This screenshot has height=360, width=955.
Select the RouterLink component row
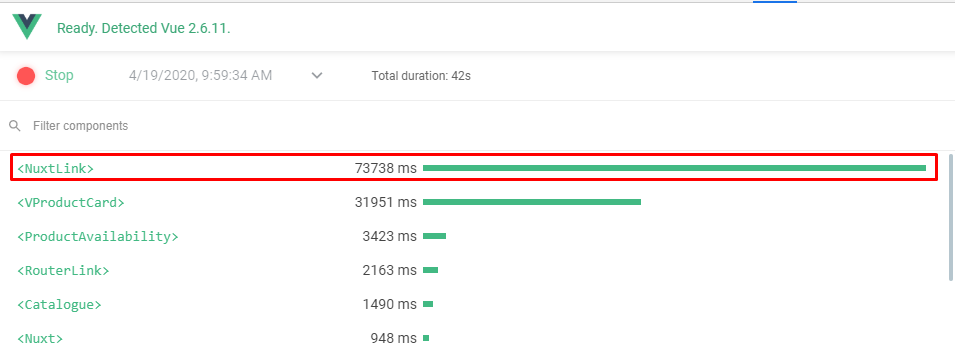click(473, 270)
